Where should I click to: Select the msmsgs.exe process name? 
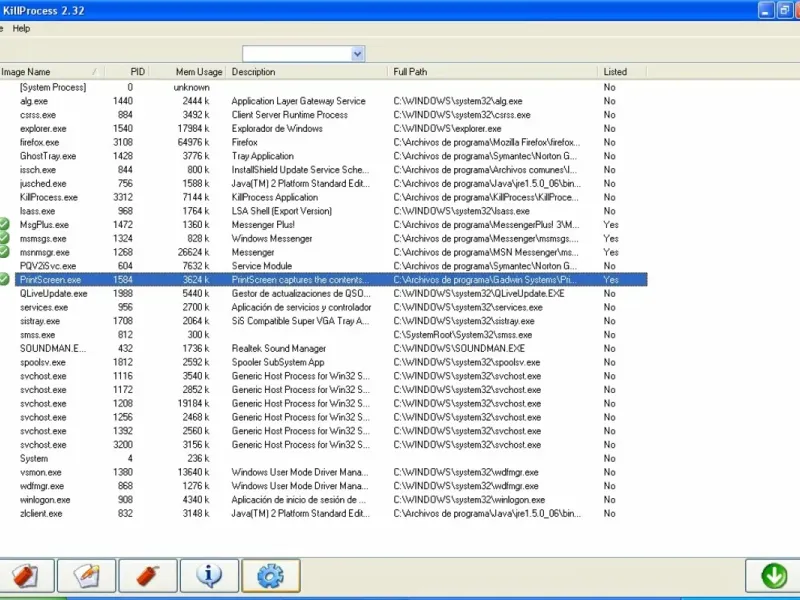point(43,239)
